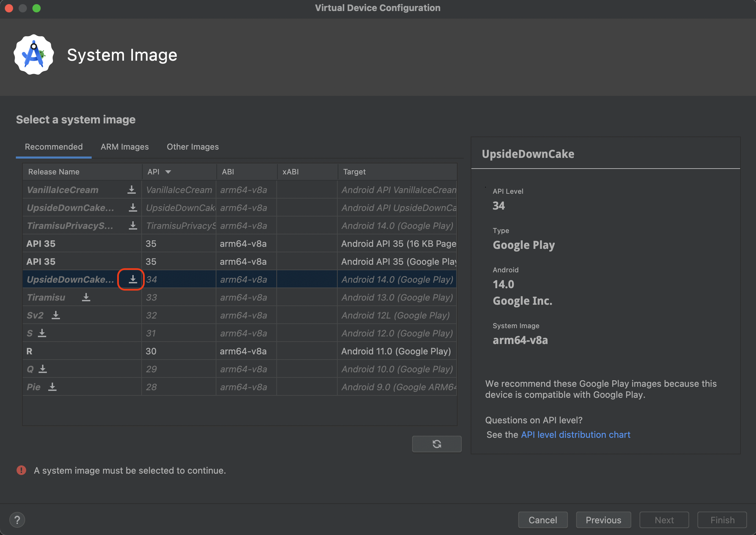756x535 pixels.
Task: Click the Target column header
Action: [x=397, y=172]
